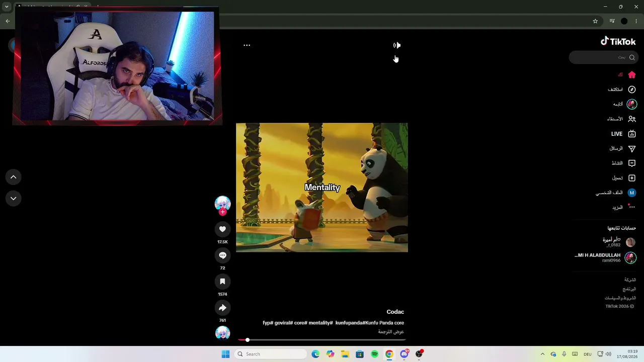Switch DEU keyboard language
The height and width of the screenshot is (362, 644).
click(x=588, y=354)
